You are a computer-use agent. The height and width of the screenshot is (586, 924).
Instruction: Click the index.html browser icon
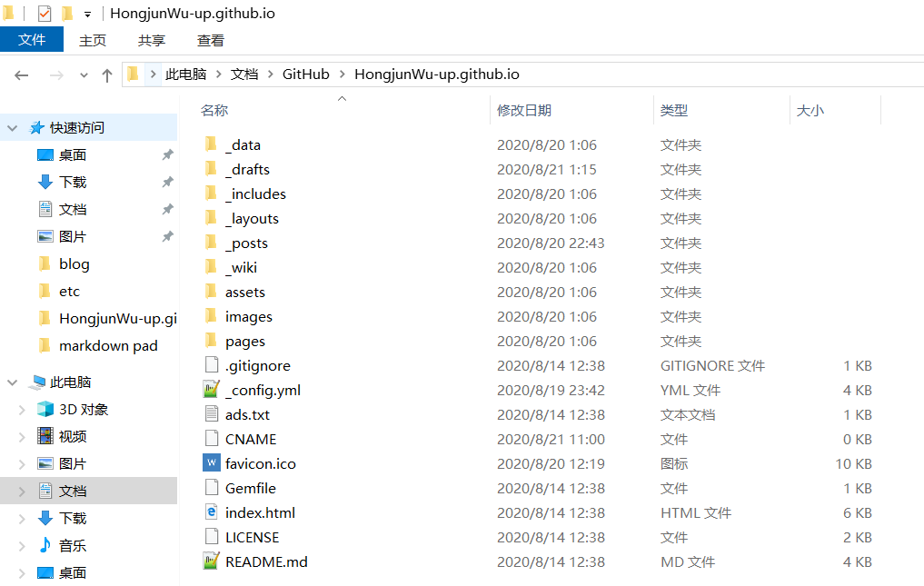(x=212, y=512)
